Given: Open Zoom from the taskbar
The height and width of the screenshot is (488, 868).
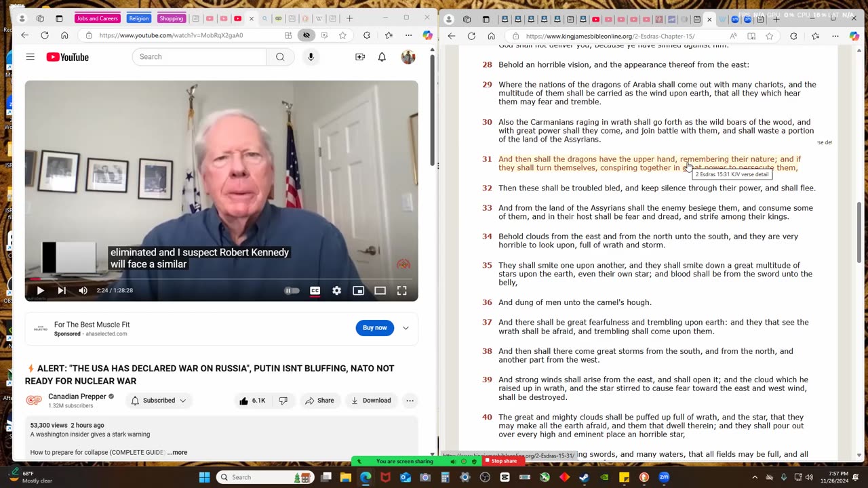Looking at the screenshot, I should pos(664,477).
